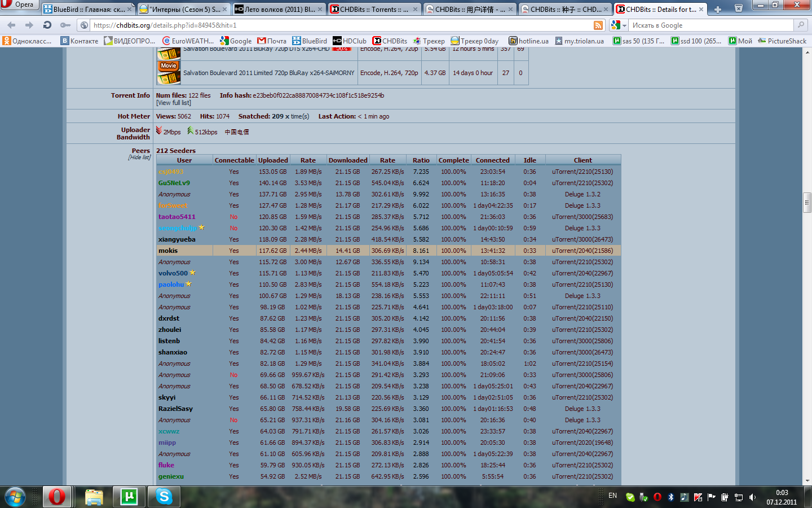Click the Google search field
This screenshot has height=508, width=812.
712,25
